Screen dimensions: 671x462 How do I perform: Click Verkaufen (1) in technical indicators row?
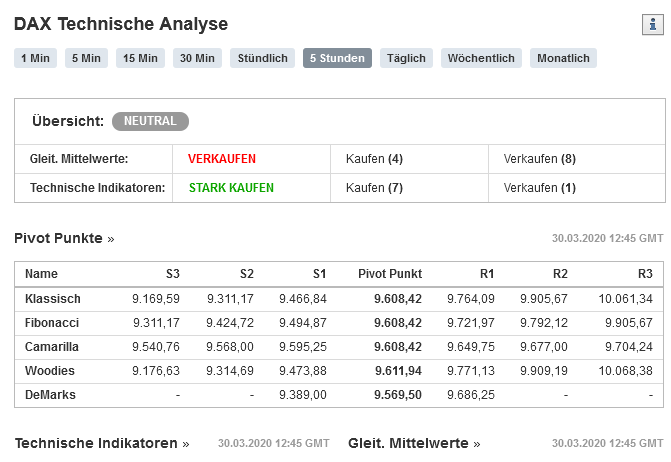coord(540,188)
